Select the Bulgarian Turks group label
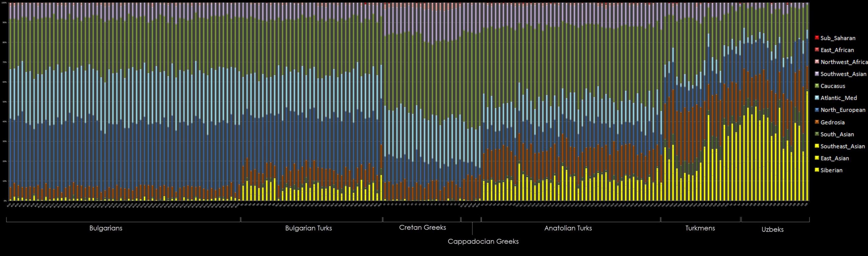868x256 pixels. point(308,228)
